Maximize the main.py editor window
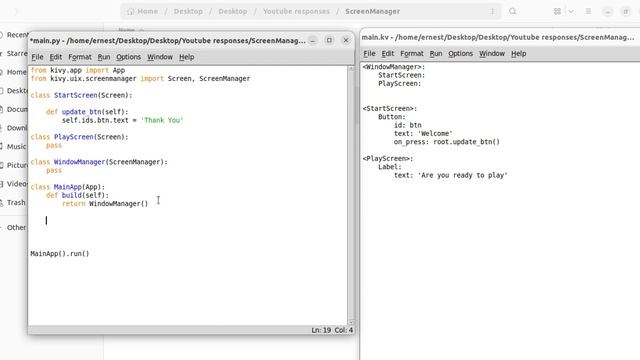 pos(329,40)
